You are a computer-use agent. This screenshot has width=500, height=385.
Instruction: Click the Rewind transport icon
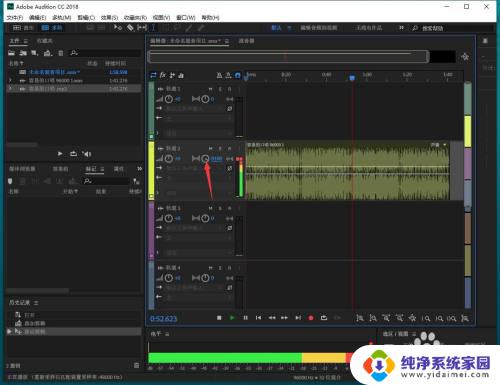[272, 318]
